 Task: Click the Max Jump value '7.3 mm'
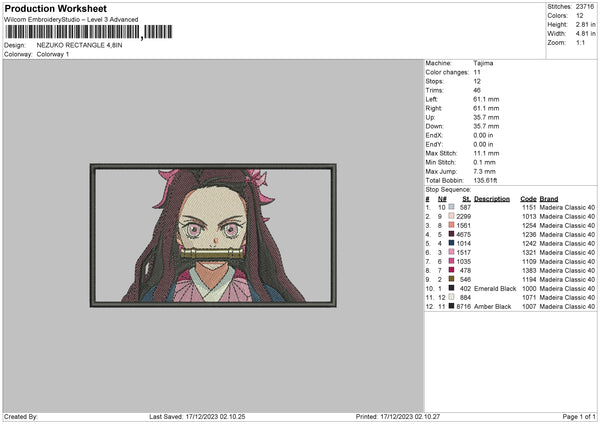pos(484,171)
